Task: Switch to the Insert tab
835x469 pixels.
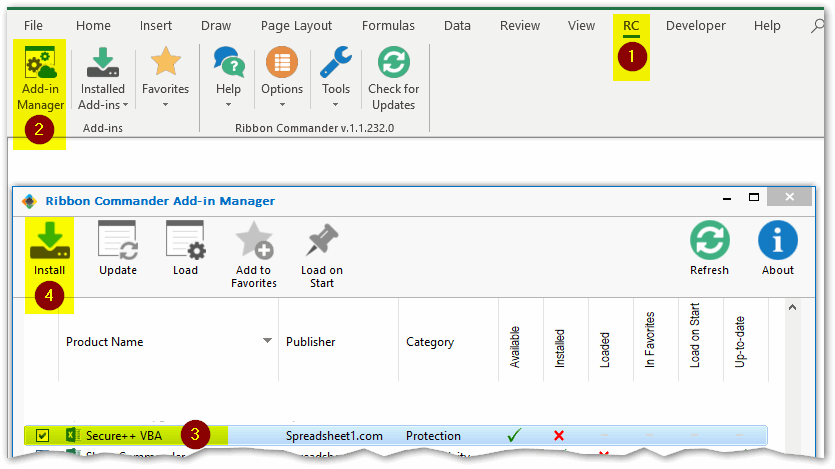Action: (x=155, y=26)
